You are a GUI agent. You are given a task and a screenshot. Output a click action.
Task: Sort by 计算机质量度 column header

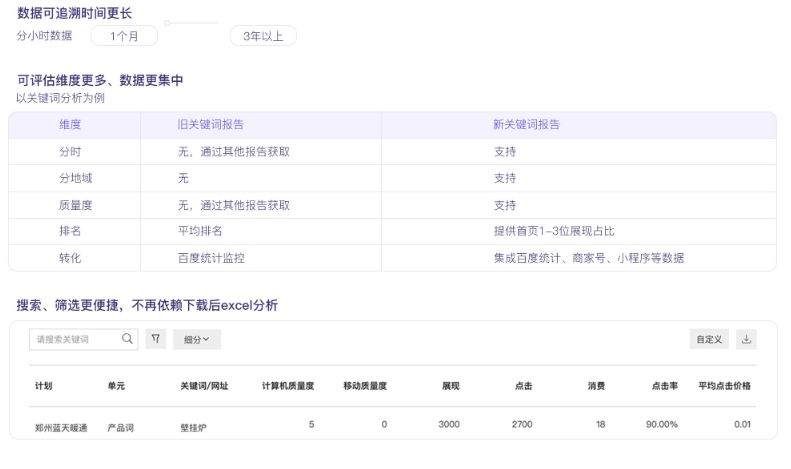pyautogui.click(x=288, y=386)
